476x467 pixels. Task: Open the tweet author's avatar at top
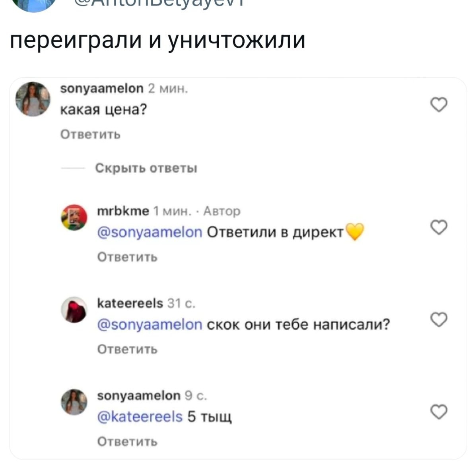click(34, 5)
